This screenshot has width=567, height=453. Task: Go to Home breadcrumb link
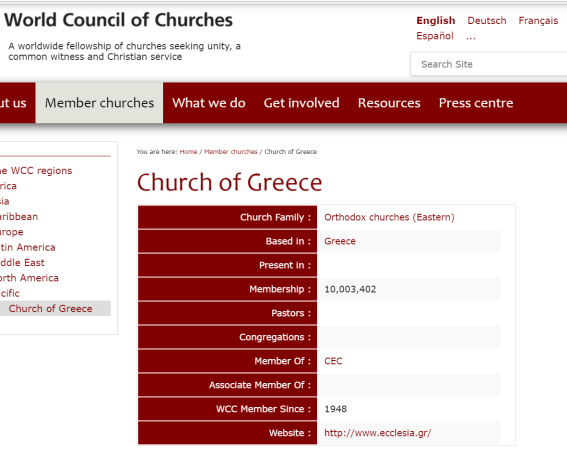(x=188, y=151)
